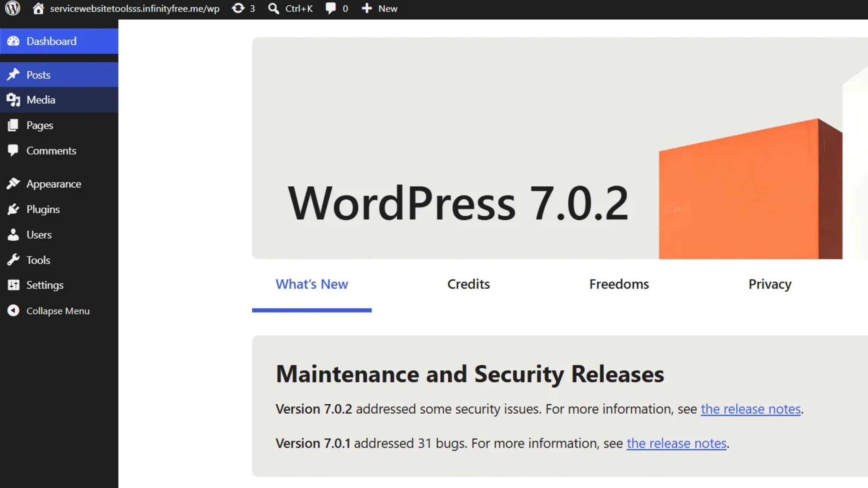Click the Maintenance and Security Releases heading
Image resolution: width=868 pixels, height=488 pixels.
click(470, 374)
